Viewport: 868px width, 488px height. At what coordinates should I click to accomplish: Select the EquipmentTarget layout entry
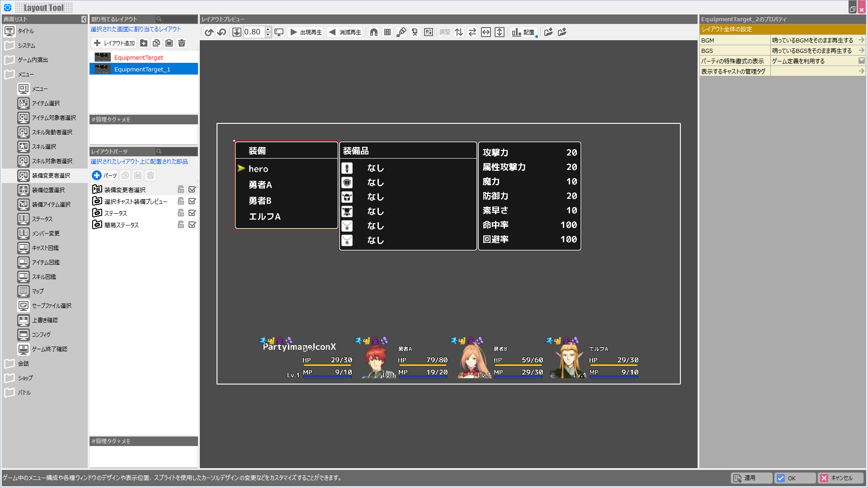pos(138,57)
